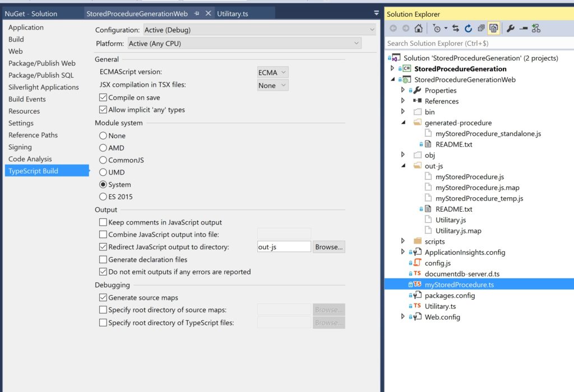Click Browse next to output directory

[x=328, y=247]
